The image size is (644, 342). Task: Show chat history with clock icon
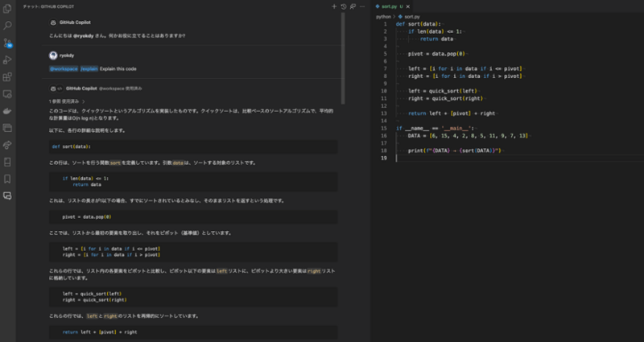(x=344, y=6)
